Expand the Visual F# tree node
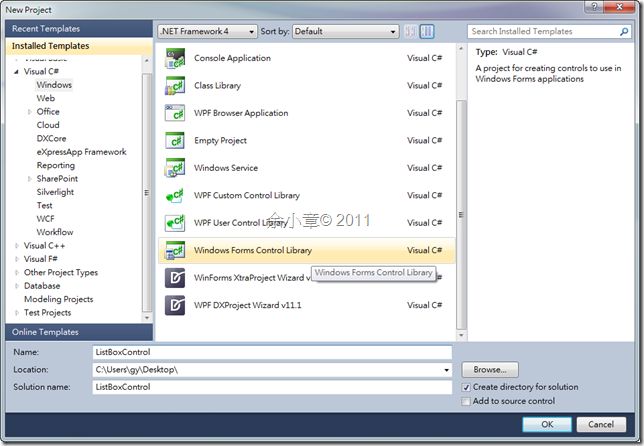The image size is (644, 446). [16, 259]
